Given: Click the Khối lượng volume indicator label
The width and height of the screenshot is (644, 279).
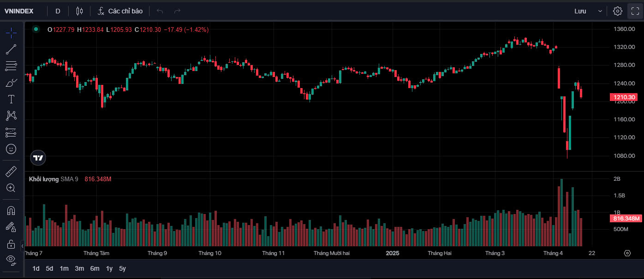Looking at the screenshot, I should click(44, 179).
